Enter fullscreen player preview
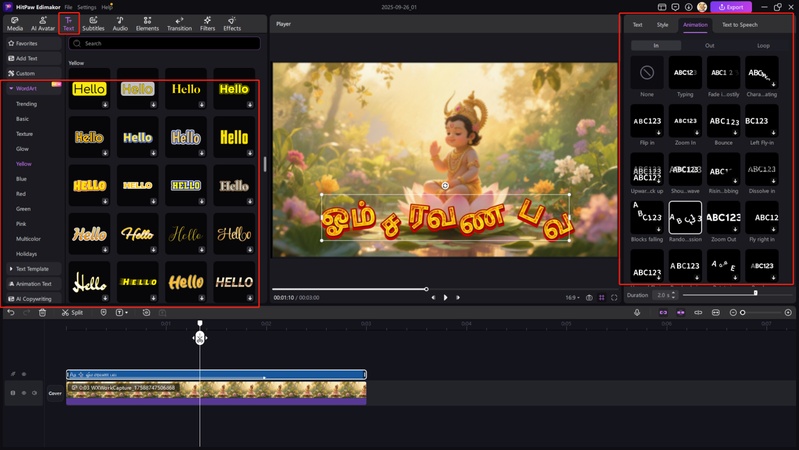The image size is (799, 450). pos(614,298)
